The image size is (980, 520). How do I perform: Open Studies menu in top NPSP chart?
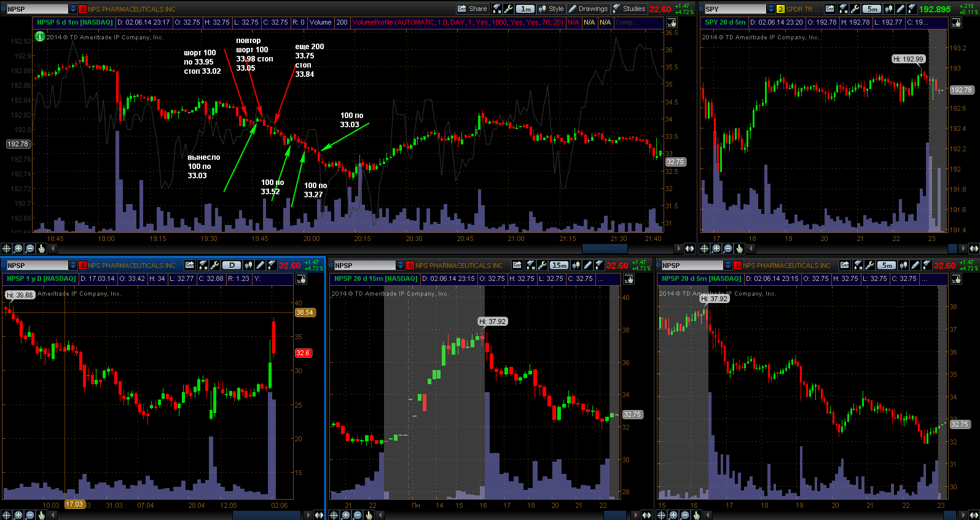click(629, 9)
